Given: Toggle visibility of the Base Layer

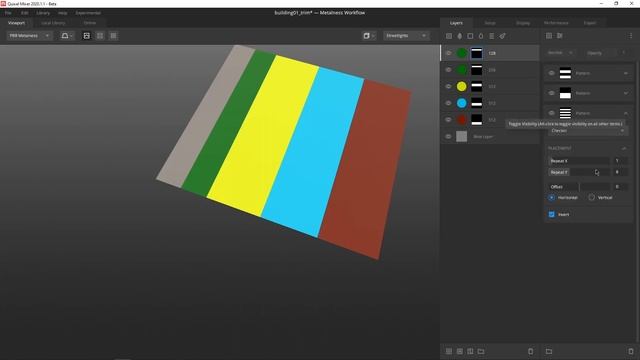Looking at the screenshot, I should pyautogui.click(x=449, y=136).
